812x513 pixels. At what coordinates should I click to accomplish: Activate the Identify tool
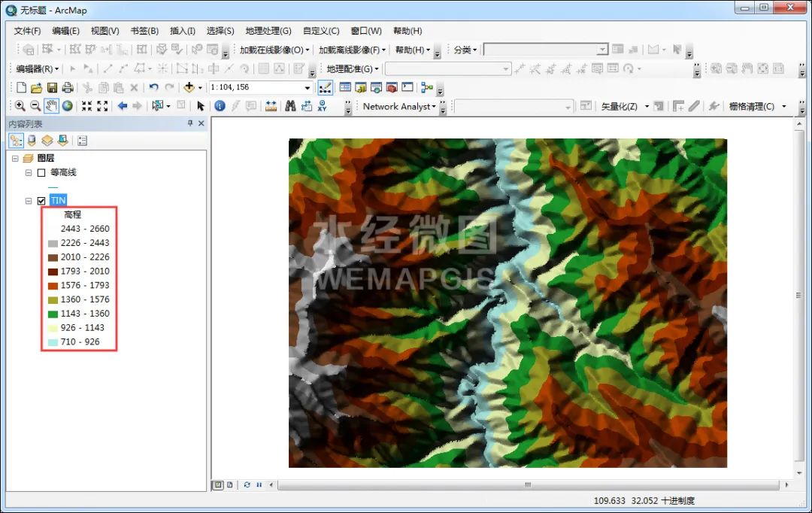[x=220, y=106]
